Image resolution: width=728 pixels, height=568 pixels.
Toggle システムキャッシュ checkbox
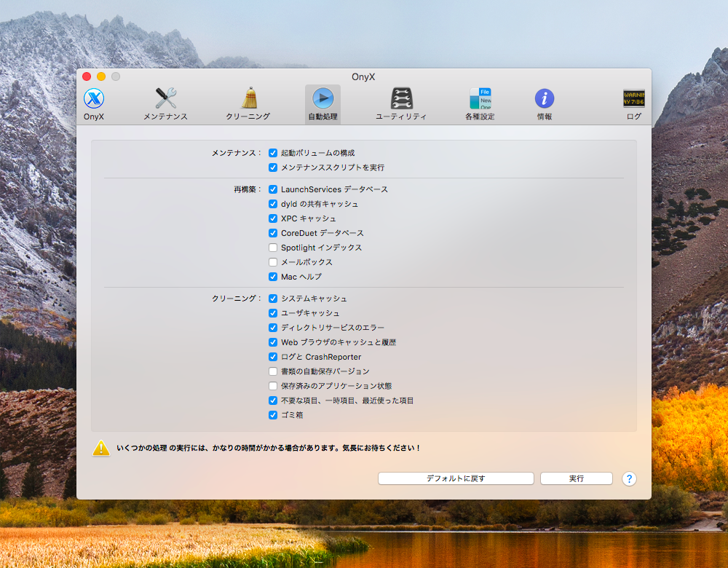(273, 299)
